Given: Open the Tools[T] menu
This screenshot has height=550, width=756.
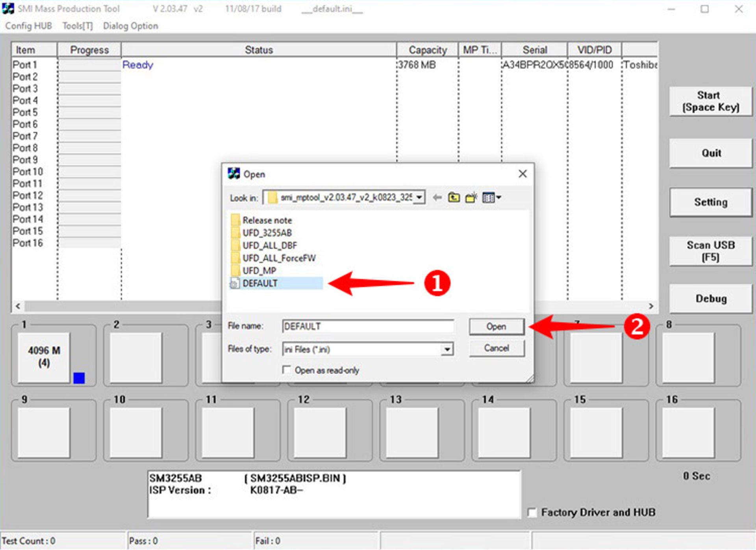Looking at the screenshot, I should 78,26.
